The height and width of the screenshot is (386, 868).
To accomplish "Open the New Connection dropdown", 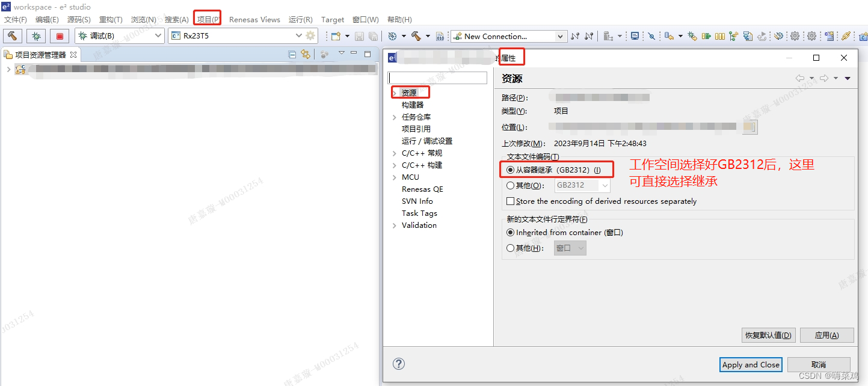I will coord(559,36).
